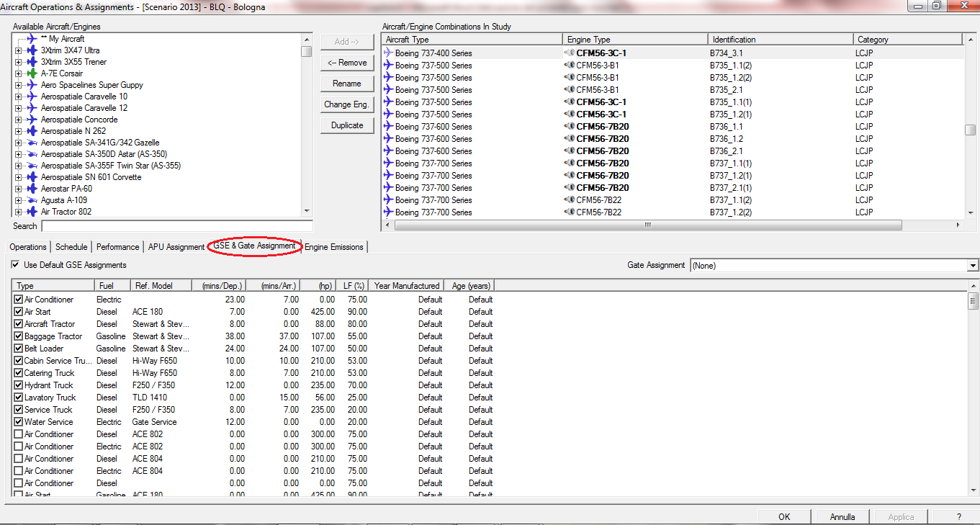The height and width of the screenshot is (525, 980).
Task: Expand the Aerospatiale N 262 tree node
Action: (x=18, y=131)
